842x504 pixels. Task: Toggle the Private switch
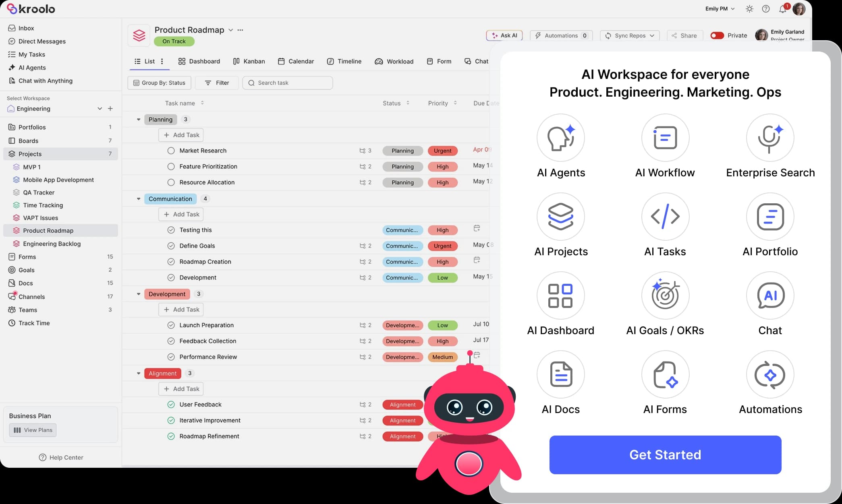tap(717, 35)
